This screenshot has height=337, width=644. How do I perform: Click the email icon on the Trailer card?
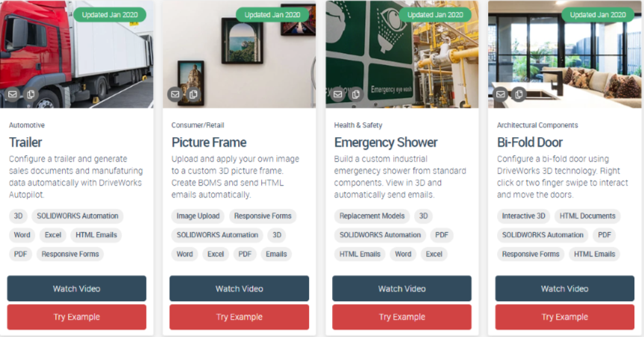(13, 95)
